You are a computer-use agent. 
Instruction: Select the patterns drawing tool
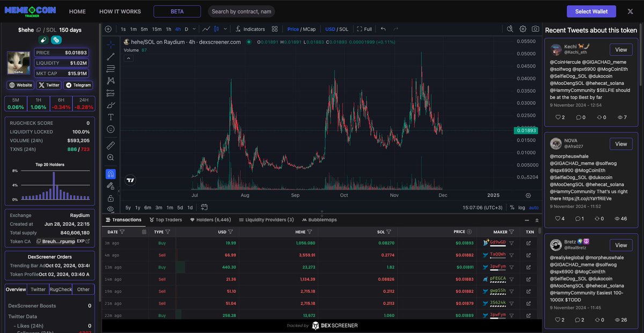(x=111, y=81)
